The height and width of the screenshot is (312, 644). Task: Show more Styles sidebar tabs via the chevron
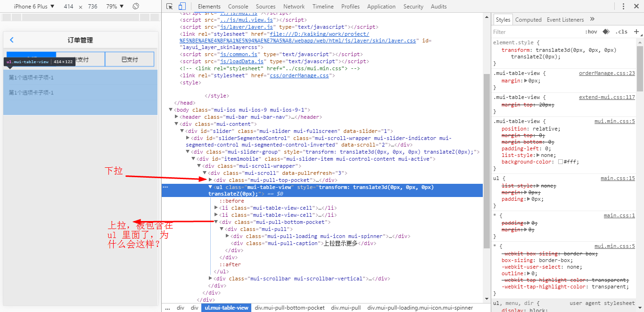pos(592,19)
